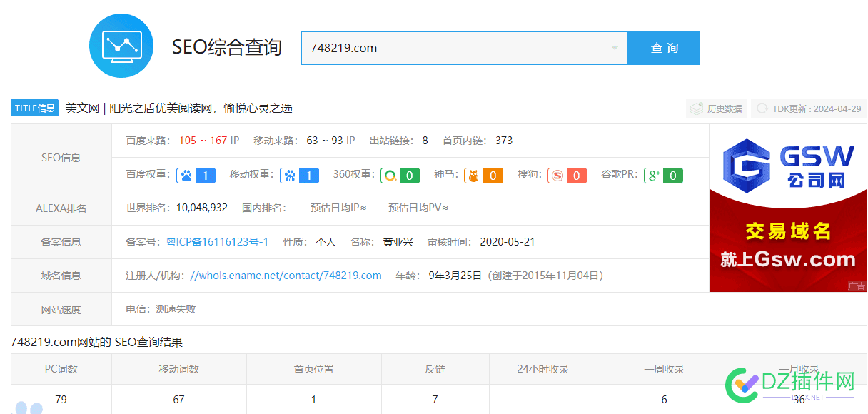
Task: Open the 谷歌PR green g+ badge
Action: [663, 176]
